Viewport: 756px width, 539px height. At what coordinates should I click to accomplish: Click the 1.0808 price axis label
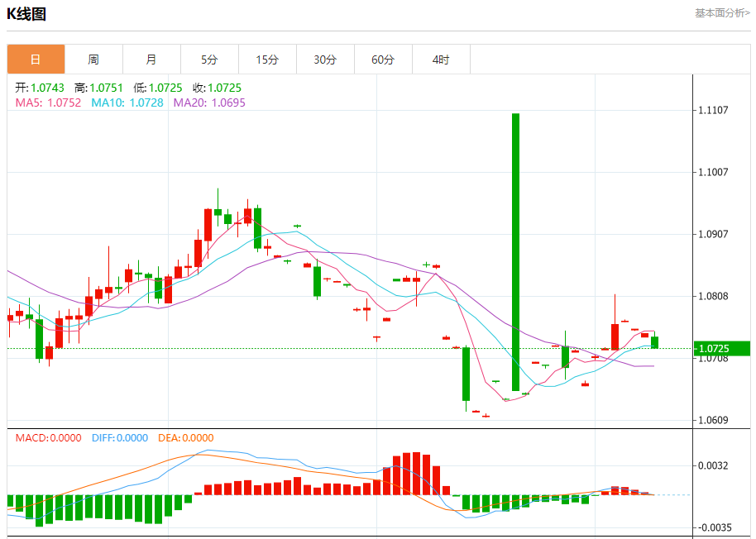point(713,296)
